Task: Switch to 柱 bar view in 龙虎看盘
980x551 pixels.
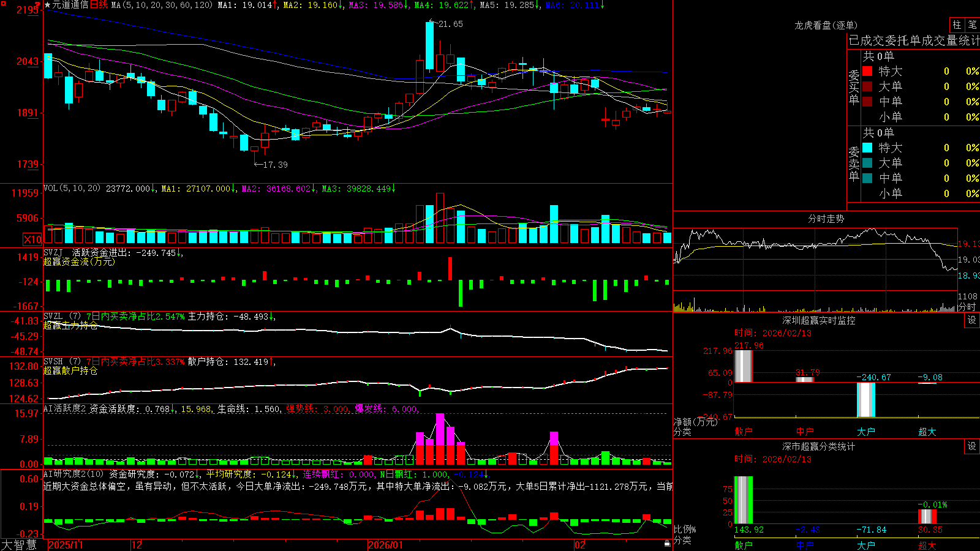Action: (957, 25)
